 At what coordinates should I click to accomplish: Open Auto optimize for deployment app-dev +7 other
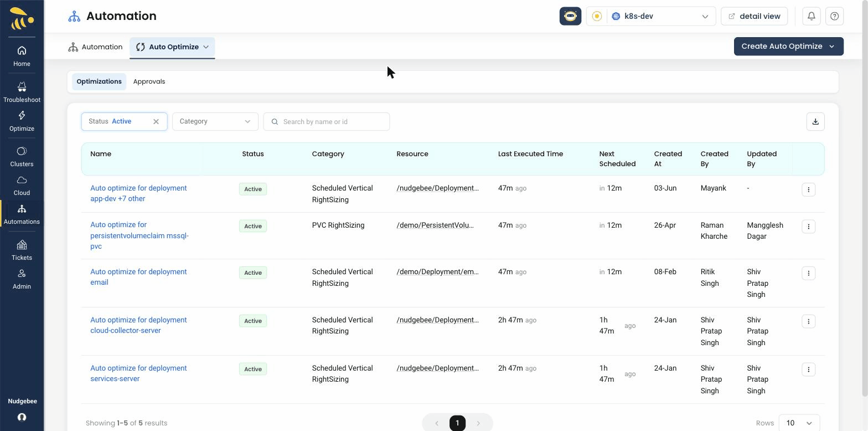[138, 193]
